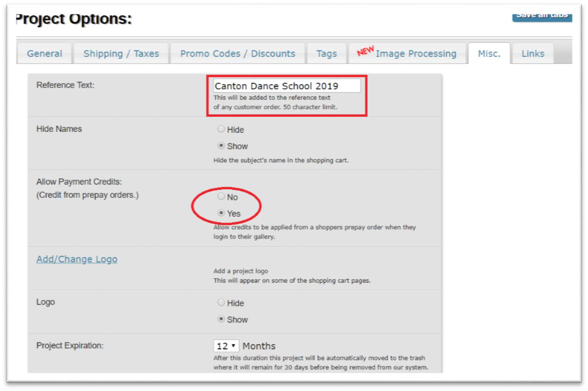Screen dimensions: 588x391
Task: Go to the Tags tab
Action: point(327,54)
